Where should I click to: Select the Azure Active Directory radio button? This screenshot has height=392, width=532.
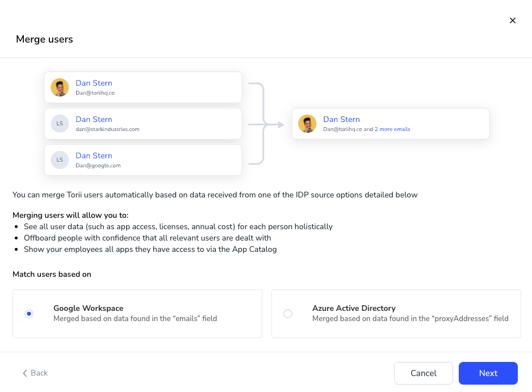pyautogui.click(x=288, y=314)
